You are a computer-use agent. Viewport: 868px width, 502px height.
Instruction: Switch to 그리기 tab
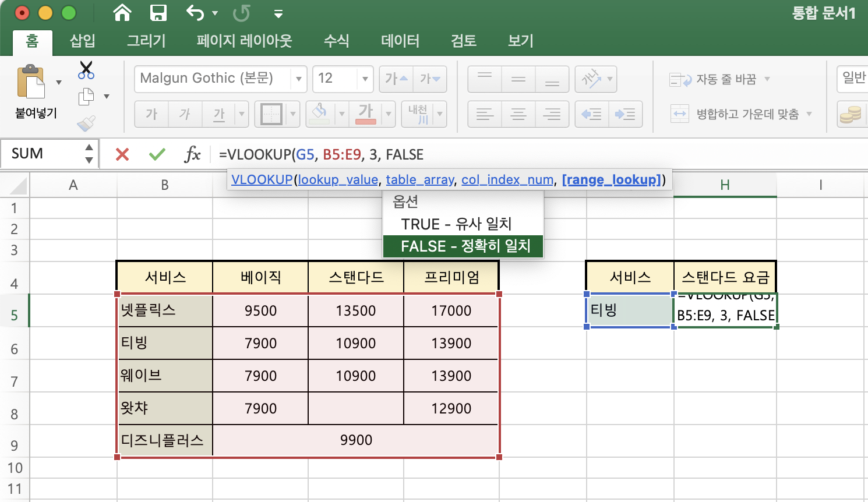click(146, 41)
